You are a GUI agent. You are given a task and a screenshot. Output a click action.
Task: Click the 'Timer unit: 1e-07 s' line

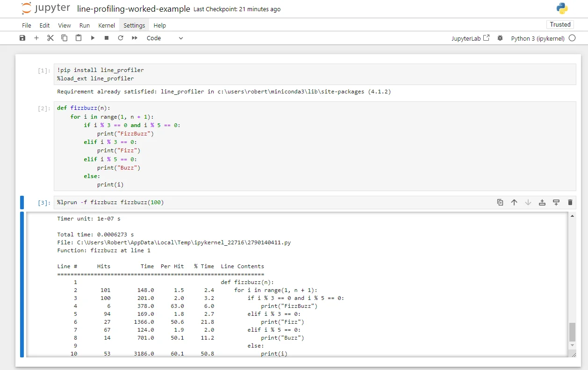point(89,218)
